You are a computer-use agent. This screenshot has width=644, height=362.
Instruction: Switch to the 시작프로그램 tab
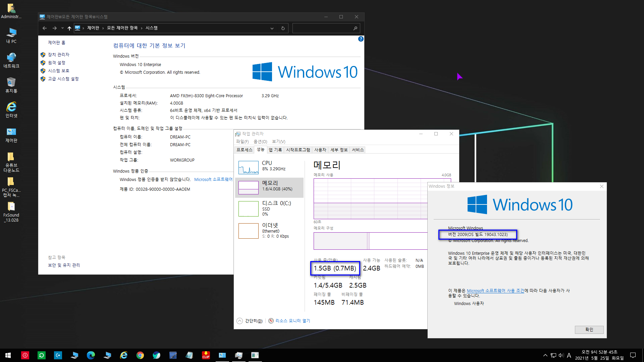pyautogui.click(x=298, y=150)
